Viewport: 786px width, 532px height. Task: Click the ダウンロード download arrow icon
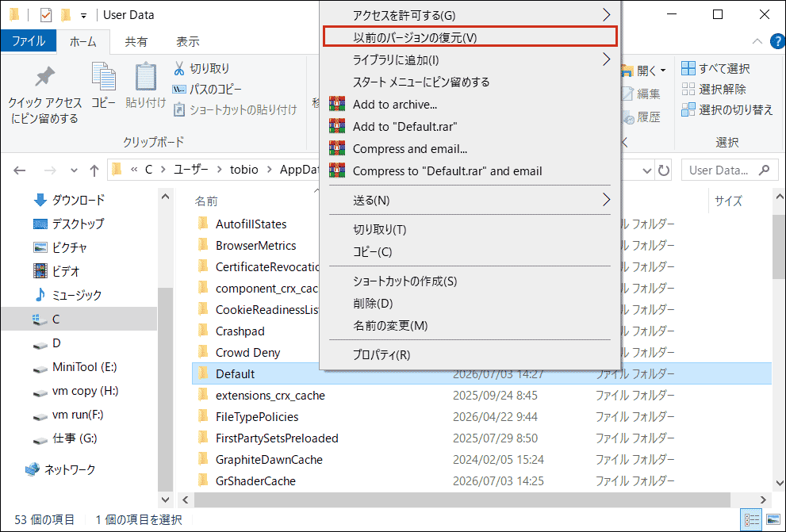(40, 201)
